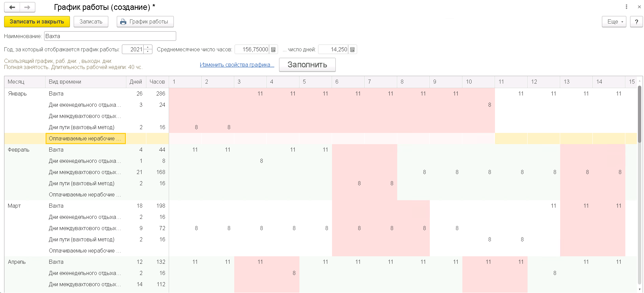The width and height of the screenshot is (644, 293).
Task: Decrease the year with the stepper down arrow
Action: [148, 52]
